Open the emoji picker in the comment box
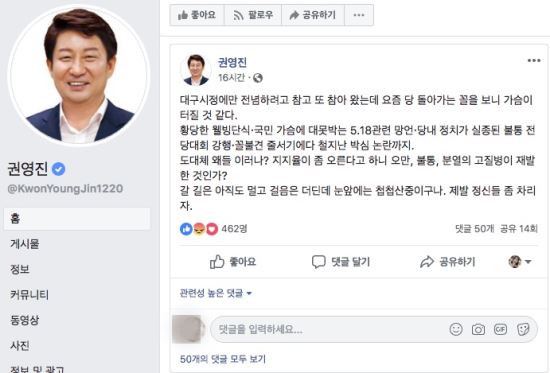This screenshot has height=373, width=550. coord(456,329)
